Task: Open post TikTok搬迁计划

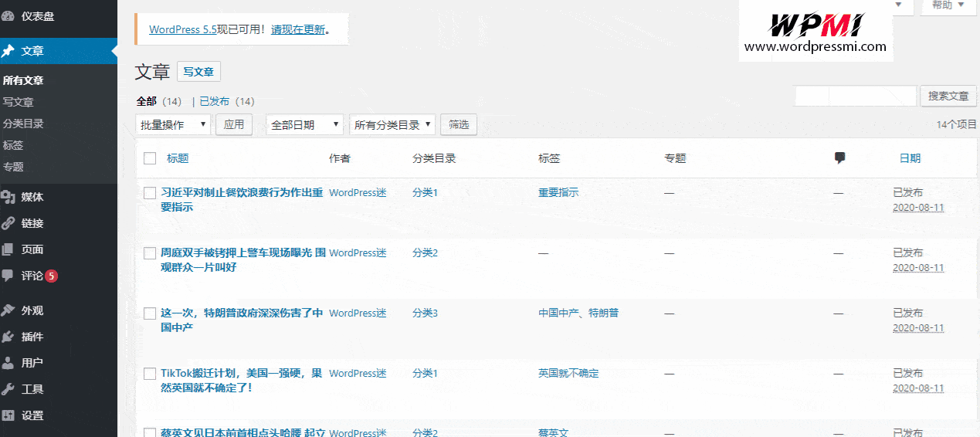Action: [241, 381]
